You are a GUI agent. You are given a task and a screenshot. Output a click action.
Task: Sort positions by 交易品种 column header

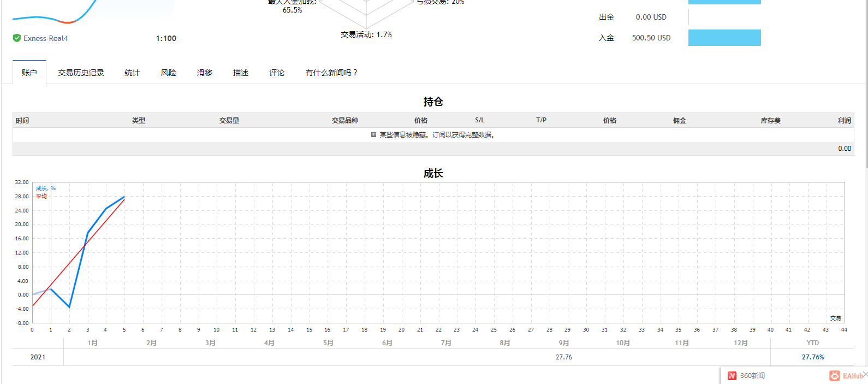click(x=345, y=120)
